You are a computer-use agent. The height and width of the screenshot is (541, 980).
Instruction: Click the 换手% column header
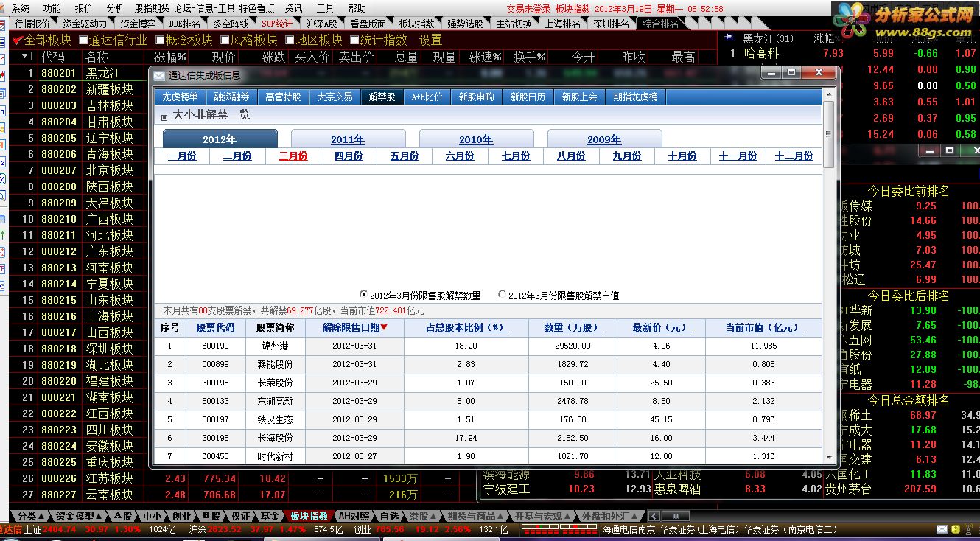(529, 57)
